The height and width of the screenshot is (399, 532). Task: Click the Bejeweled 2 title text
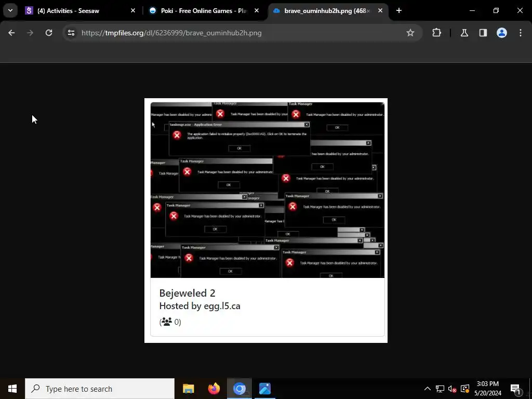187,293
